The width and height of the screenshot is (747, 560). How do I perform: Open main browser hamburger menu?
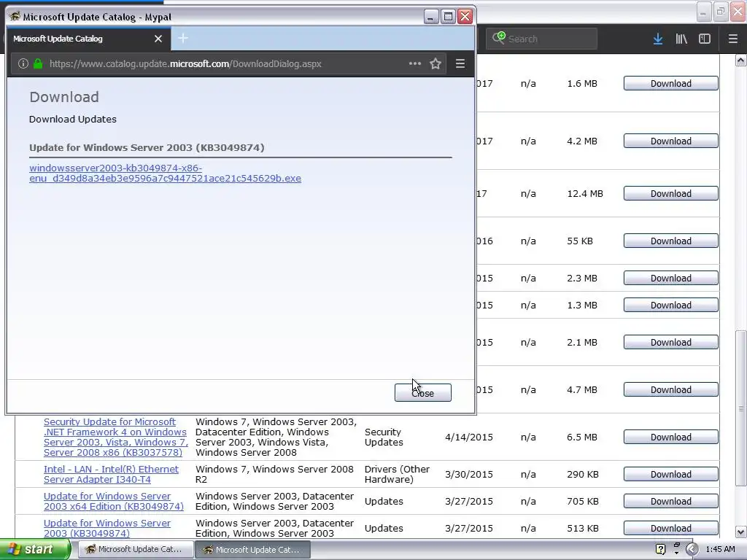pos(732,39)
